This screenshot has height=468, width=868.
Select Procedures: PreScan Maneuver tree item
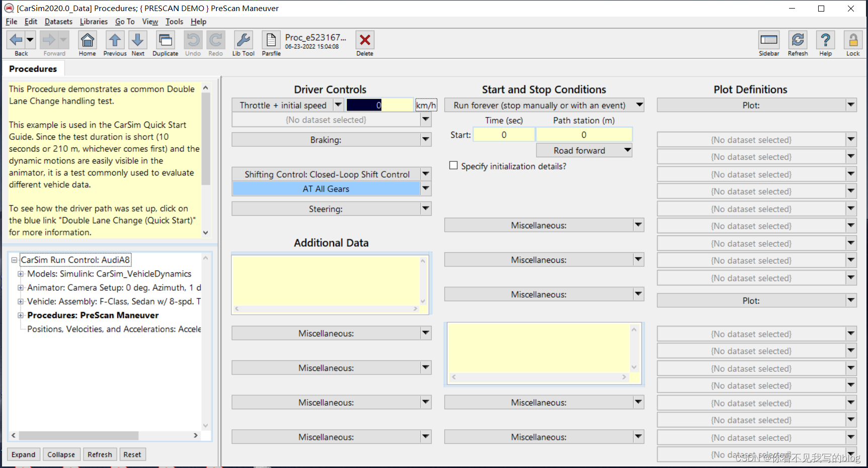coord(93,315)
